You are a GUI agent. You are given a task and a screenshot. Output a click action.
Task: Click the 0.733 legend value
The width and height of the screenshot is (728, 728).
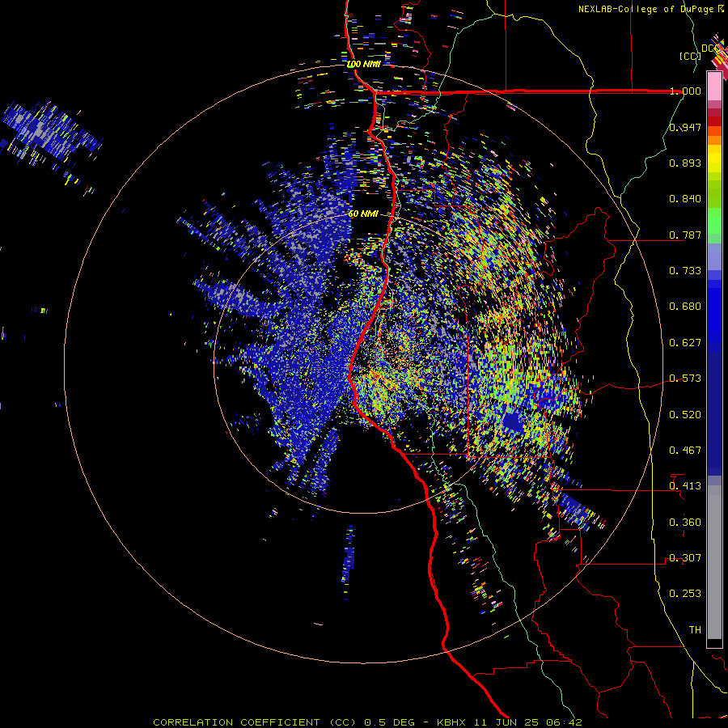coord(685,271)
